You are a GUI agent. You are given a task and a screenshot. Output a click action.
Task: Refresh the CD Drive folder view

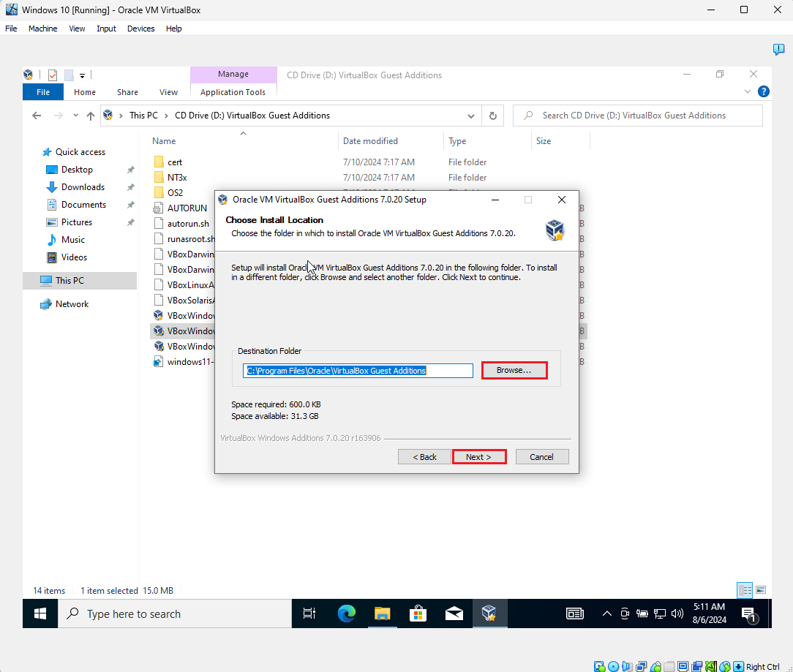pos(492,116)
